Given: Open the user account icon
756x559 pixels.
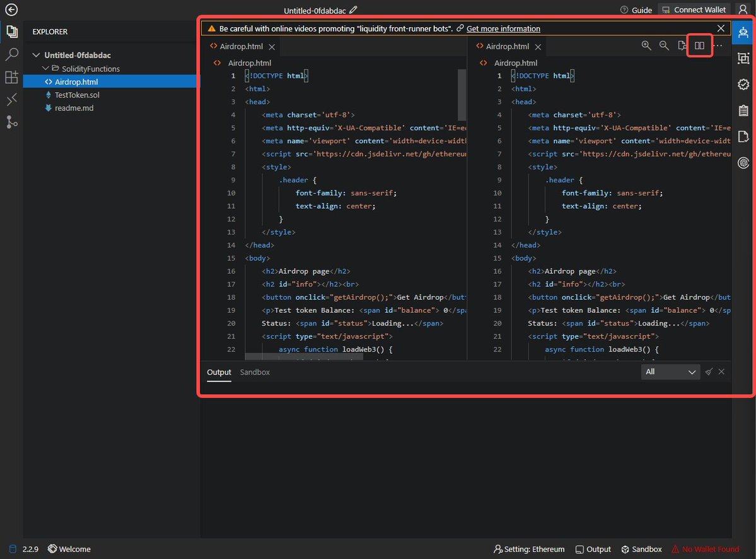Looking at the screenshot, I should [743, 9].
